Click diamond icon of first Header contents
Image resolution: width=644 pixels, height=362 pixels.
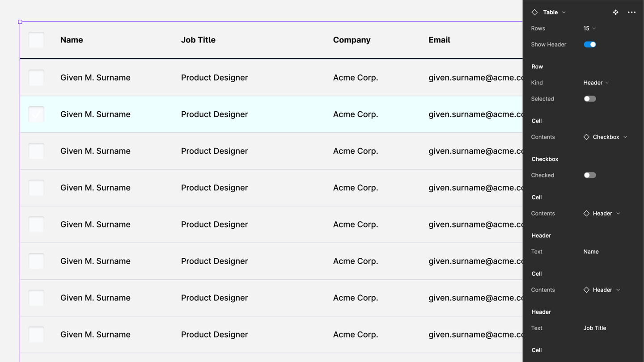tap(586, 214)
